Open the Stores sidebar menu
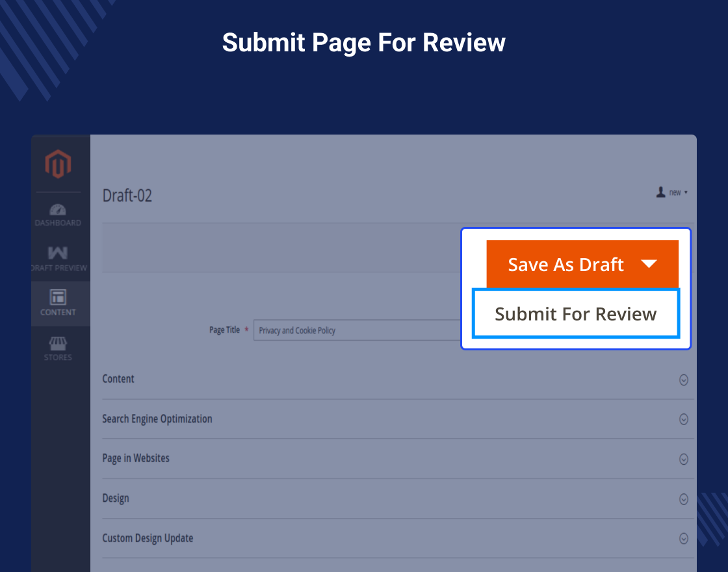728x572 pixels. coord(58,348)
